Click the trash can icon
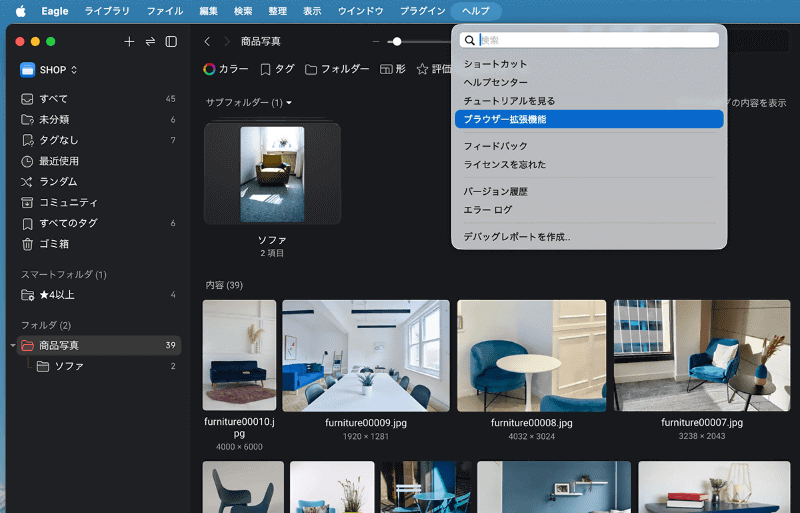 pos(27,244)
